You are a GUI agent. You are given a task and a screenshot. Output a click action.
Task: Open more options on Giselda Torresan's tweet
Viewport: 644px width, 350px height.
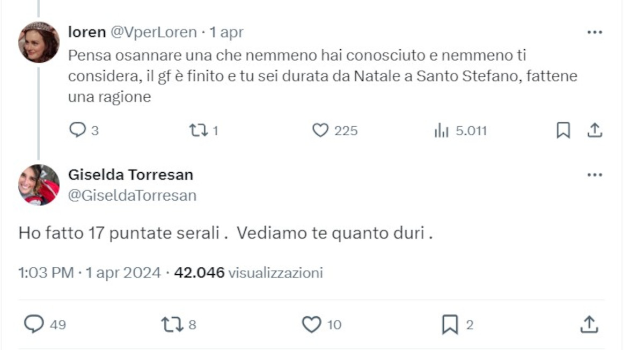click(x=595, y=175)
